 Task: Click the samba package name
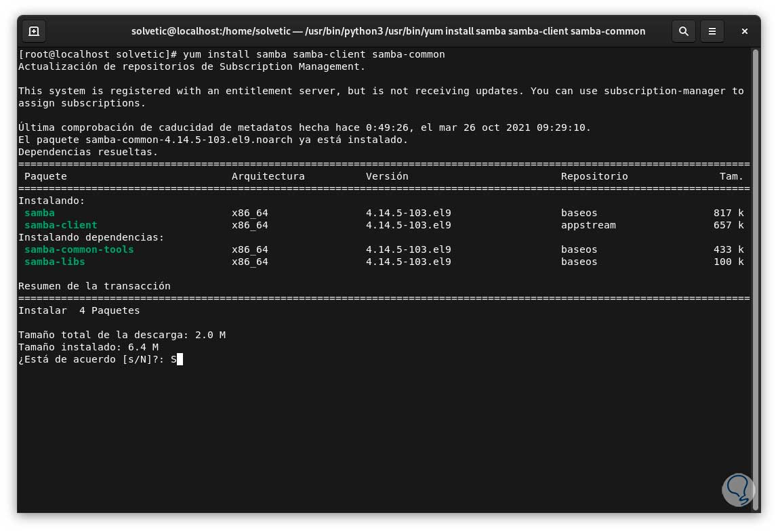point(39,213)
